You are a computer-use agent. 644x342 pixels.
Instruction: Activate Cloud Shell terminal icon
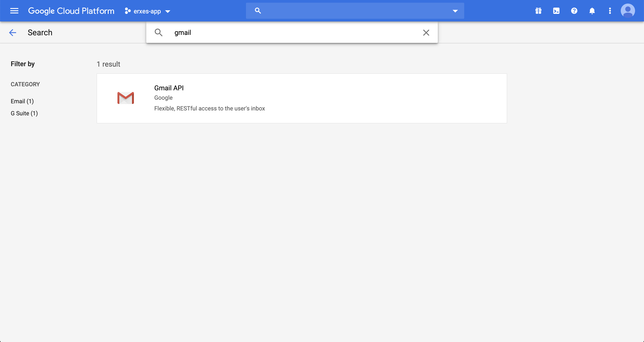(556, 11)
